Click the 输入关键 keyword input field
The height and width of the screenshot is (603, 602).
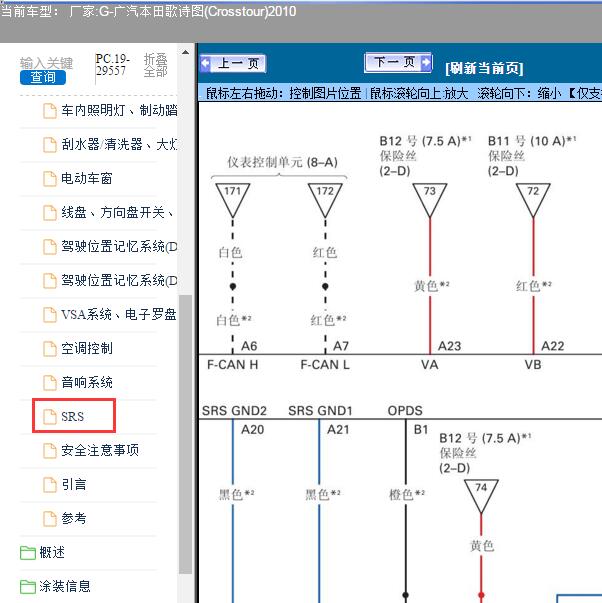(x=46, y=63)
